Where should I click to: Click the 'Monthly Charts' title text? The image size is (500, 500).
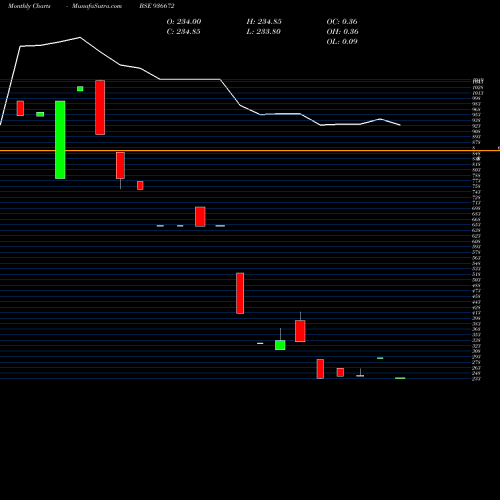pos(29,6)
